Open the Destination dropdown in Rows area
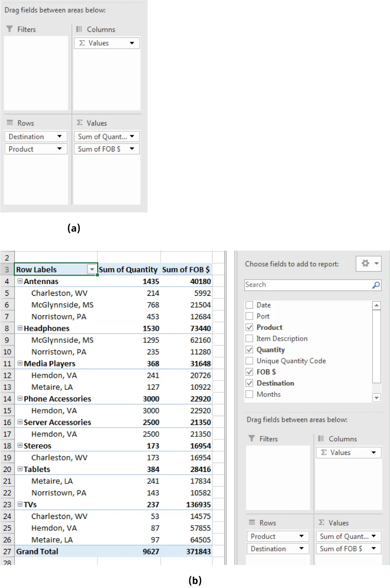390x588 pixels. pyautogui.click(x=60, y=136)
